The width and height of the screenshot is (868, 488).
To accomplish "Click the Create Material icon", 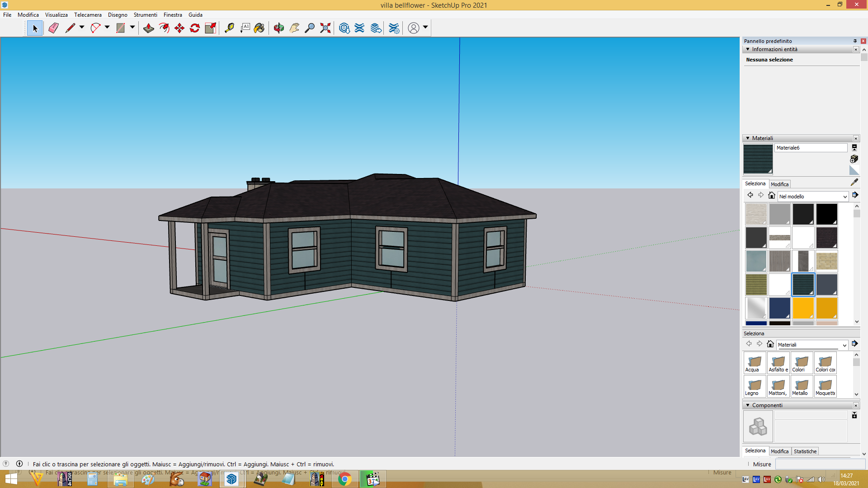I will 854,159.
